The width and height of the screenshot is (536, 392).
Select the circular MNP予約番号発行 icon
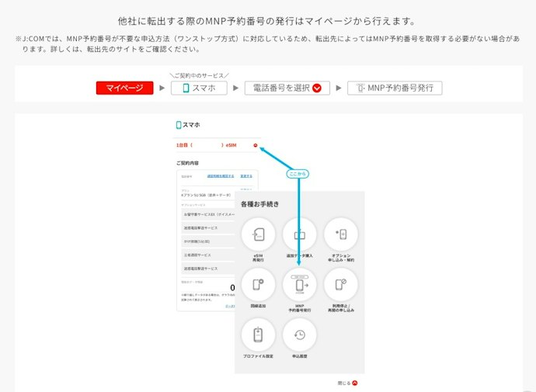point(299,284)
